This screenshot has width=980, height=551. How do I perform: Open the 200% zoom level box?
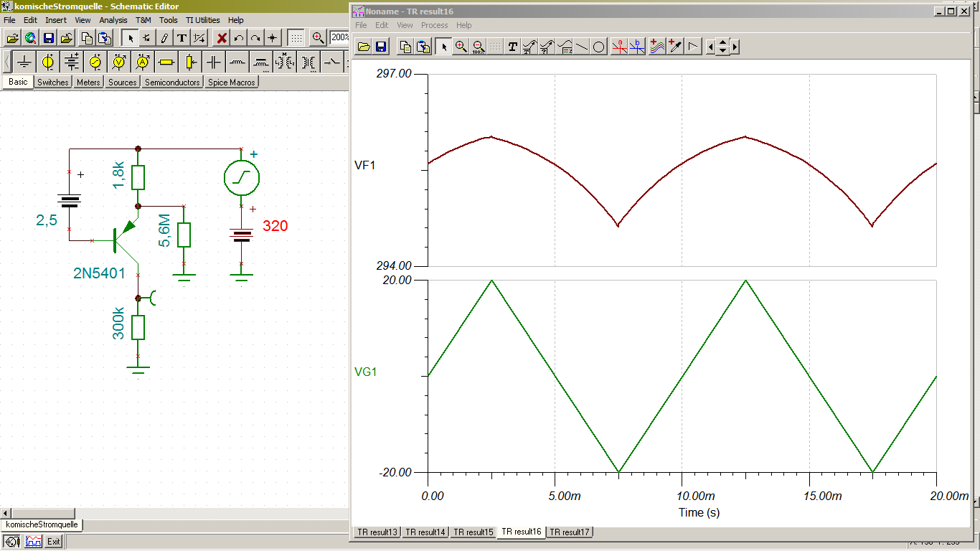pyautogui.click(x=339, y=38)
